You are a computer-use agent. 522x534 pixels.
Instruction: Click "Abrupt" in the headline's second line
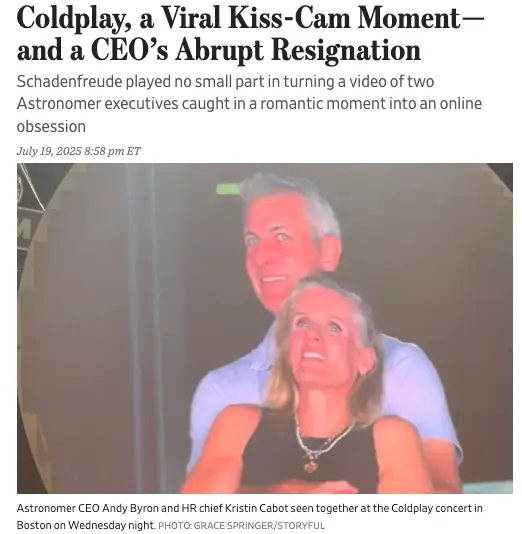pos(220,52)
